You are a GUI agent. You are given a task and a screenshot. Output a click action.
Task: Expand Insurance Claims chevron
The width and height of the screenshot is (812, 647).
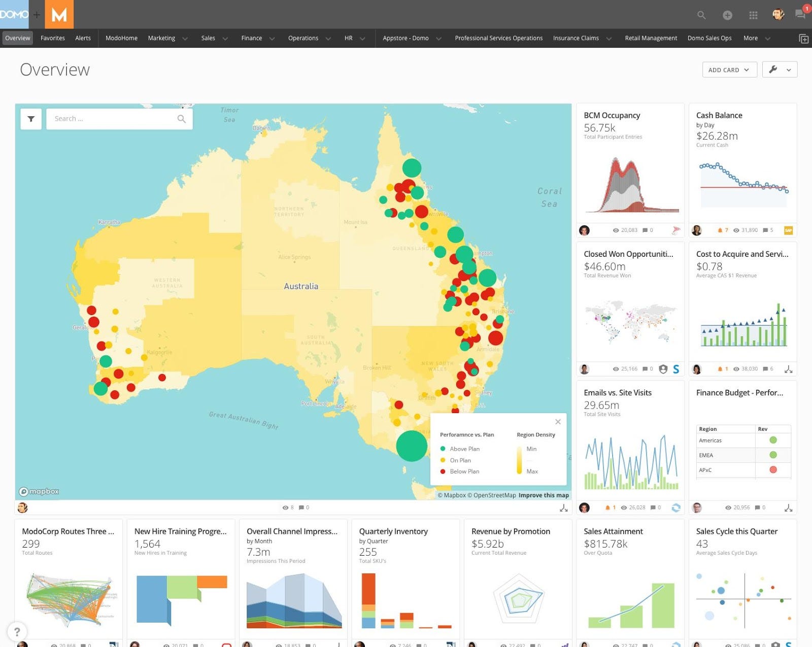pos(608,39)
